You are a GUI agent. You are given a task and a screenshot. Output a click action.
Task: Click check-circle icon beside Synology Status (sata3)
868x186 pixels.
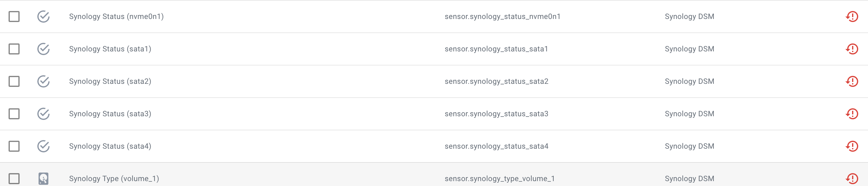(x=43, y=113)
